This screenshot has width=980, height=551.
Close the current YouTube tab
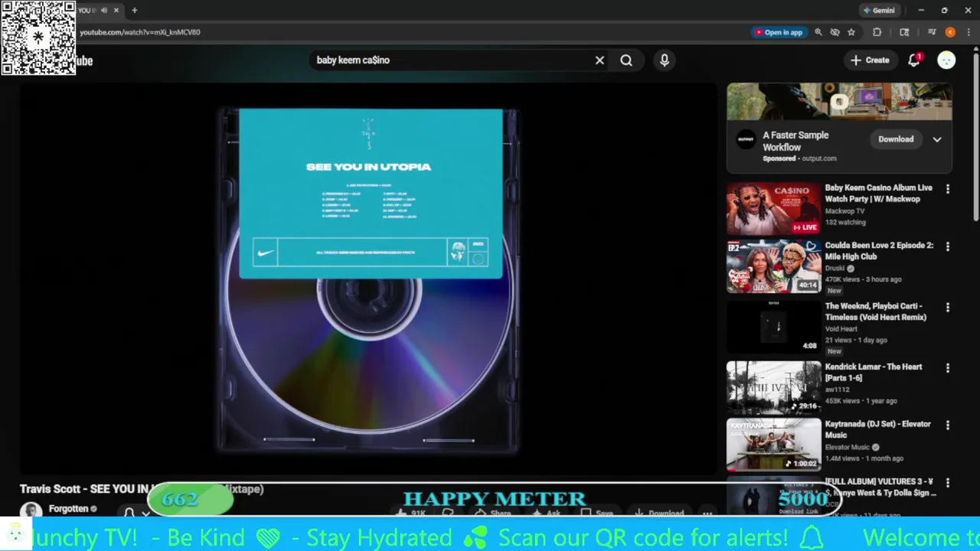point(116,11)
